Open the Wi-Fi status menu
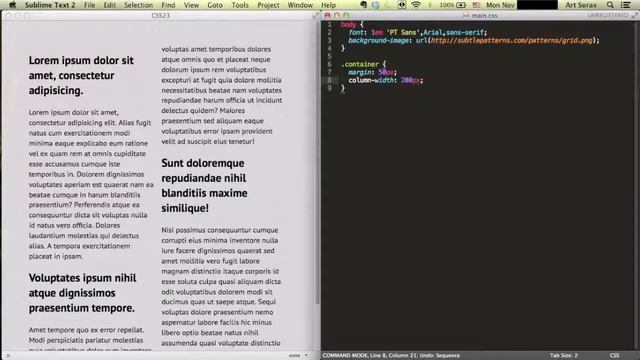640x360 pixels. [x=416, y=5]
